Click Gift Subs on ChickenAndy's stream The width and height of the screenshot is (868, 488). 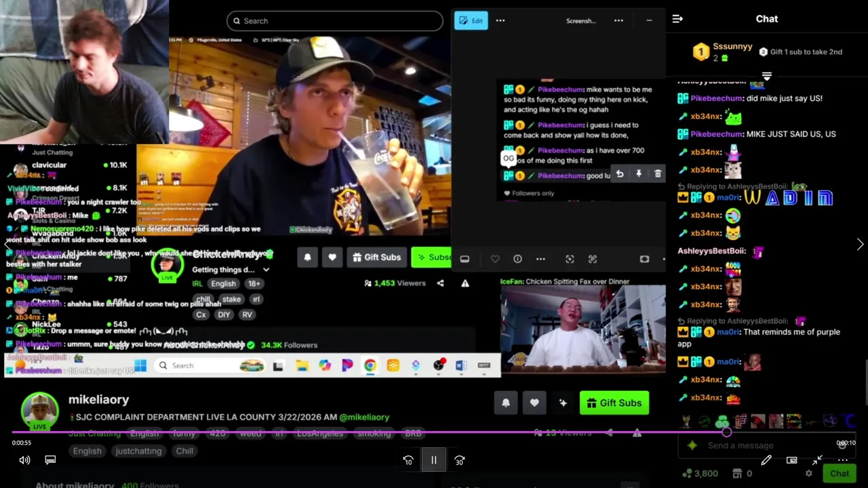point(376,257)
